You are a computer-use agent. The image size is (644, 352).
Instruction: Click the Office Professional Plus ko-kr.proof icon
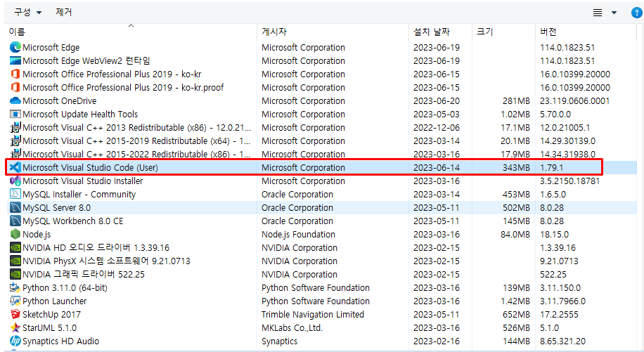(15, 87)
